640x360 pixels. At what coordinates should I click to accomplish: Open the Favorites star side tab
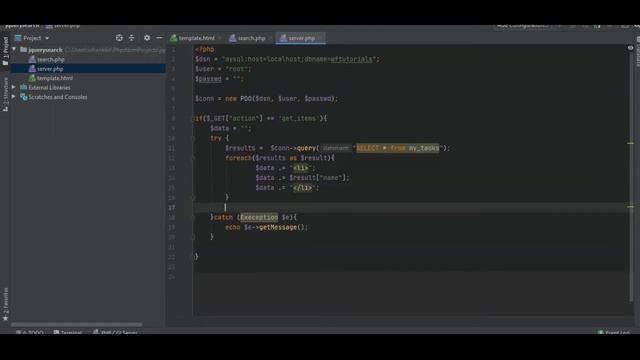click(x=5, y=304)
